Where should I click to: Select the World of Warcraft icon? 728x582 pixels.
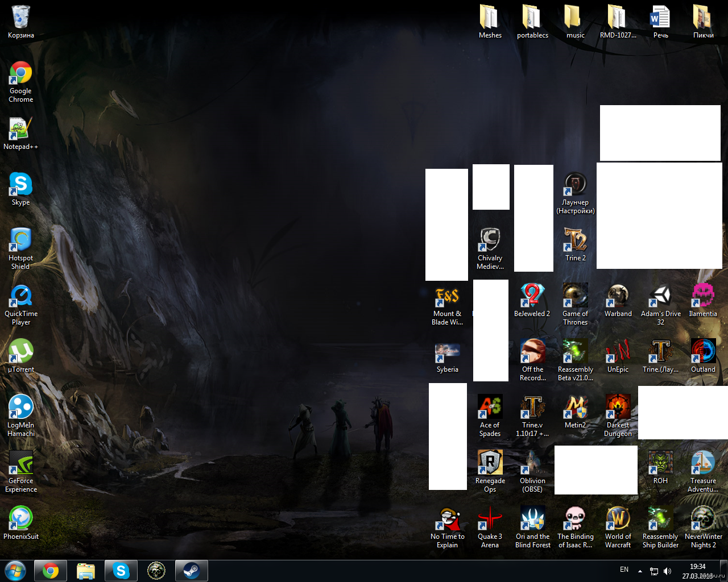click(x=618, y=518)
